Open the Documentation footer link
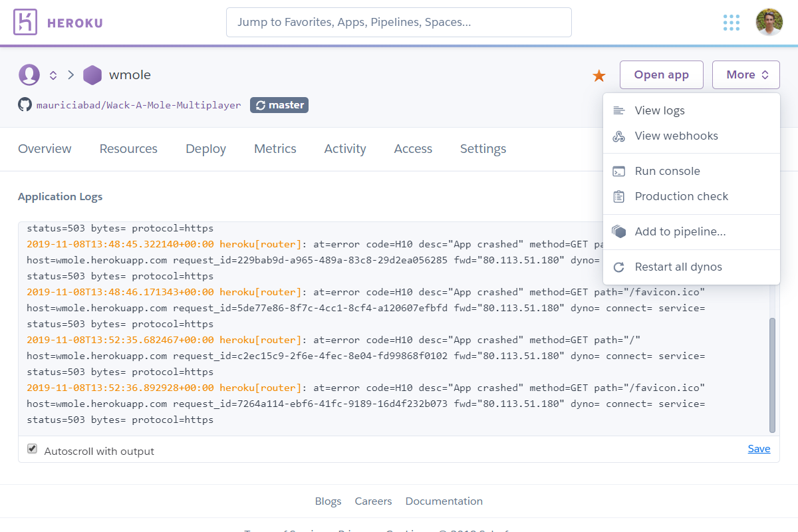Screen dimensions: 798x532 point(444,501)
